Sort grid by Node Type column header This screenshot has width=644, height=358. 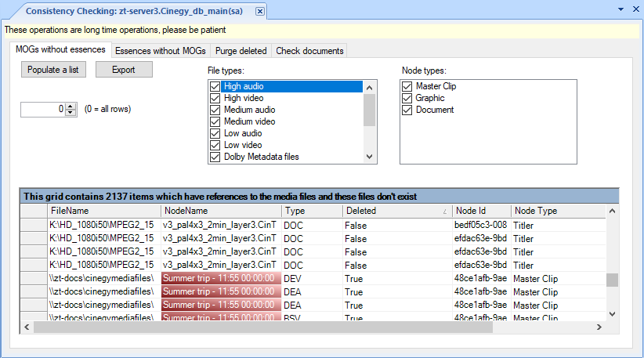[x=559, y=211]
